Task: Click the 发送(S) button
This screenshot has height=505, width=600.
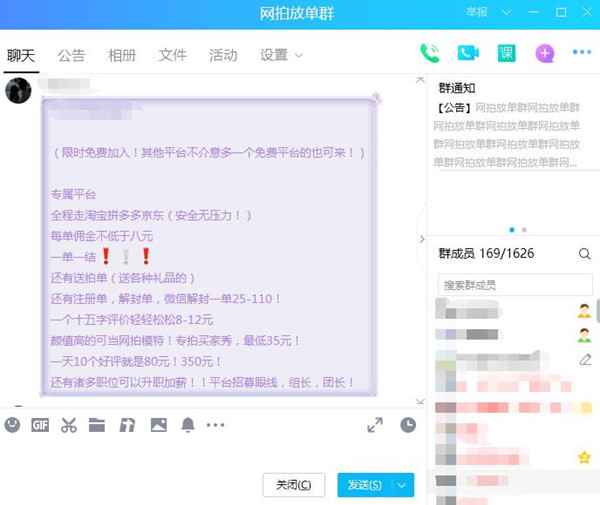Action: (x=364, y=485)
